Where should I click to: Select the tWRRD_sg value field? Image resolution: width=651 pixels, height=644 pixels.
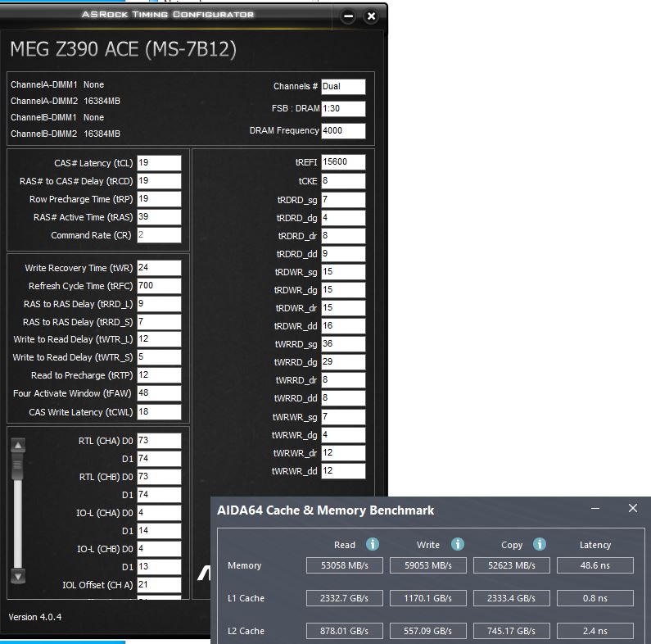tap(343, 344)
